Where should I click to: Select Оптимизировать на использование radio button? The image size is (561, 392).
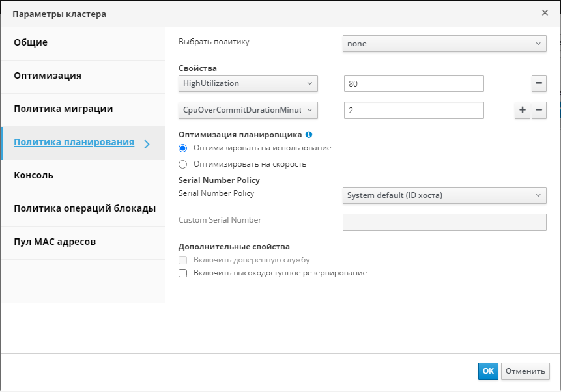[183, 148]
